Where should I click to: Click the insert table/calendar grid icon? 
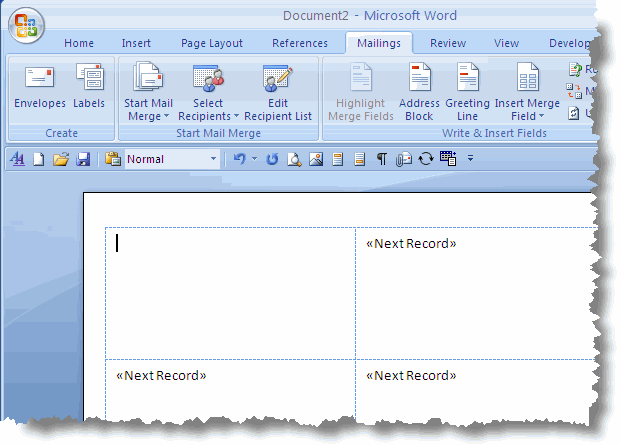point(448,158)
